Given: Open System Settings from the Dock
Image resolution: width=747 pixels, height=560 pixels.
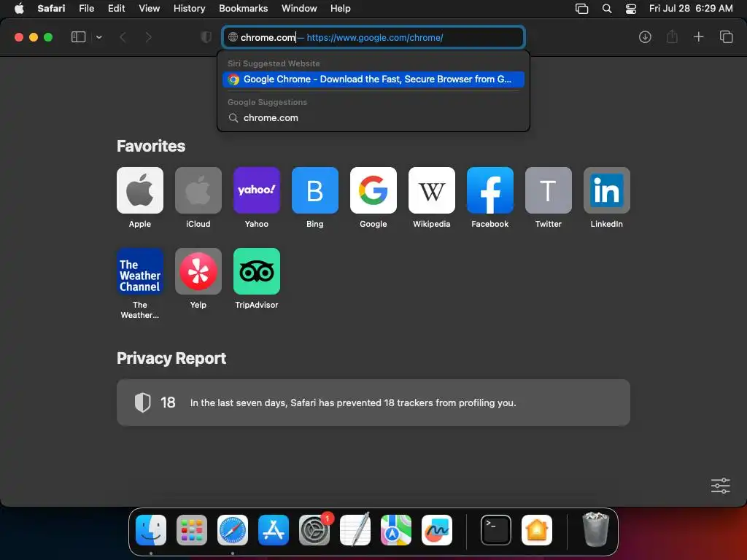Looking at the screenshot, I should [314, 530].
